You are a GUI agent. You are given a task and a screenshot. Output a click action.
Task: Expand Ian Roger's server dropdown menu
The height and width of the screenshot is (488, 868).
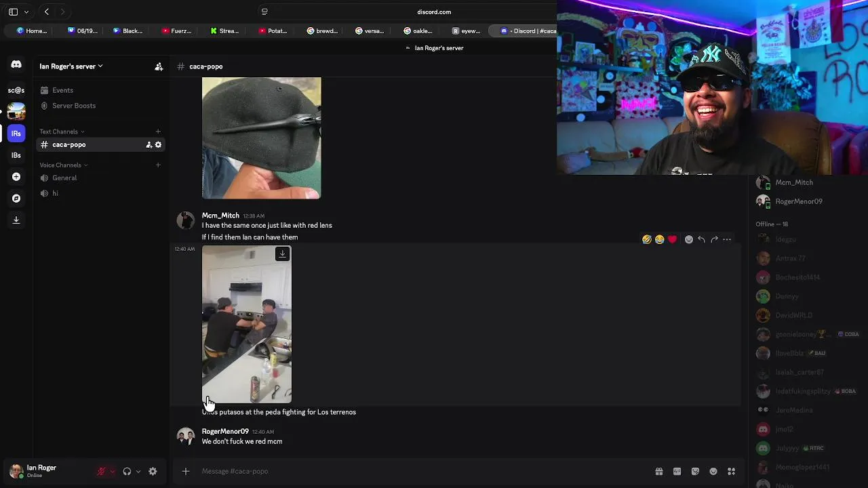point(71,66)
